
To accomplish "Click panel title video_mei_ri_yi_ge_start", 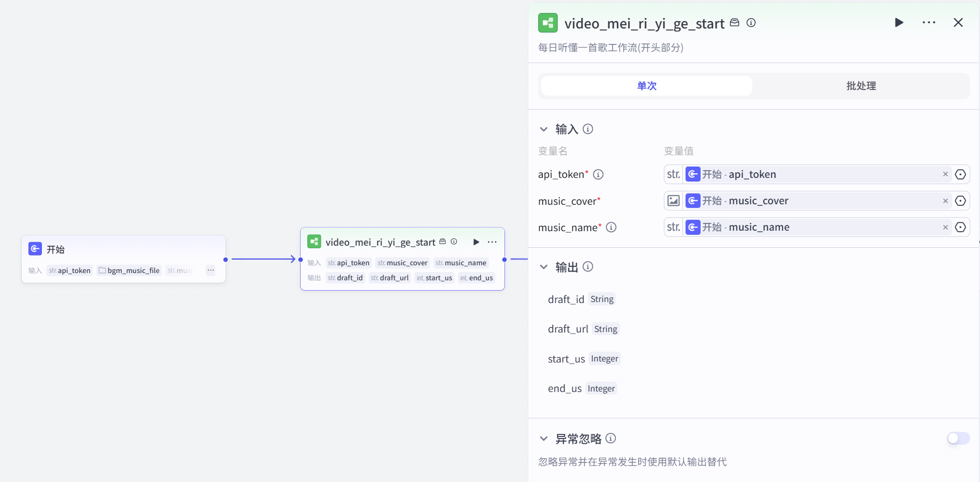I will [x=644, y=23].
